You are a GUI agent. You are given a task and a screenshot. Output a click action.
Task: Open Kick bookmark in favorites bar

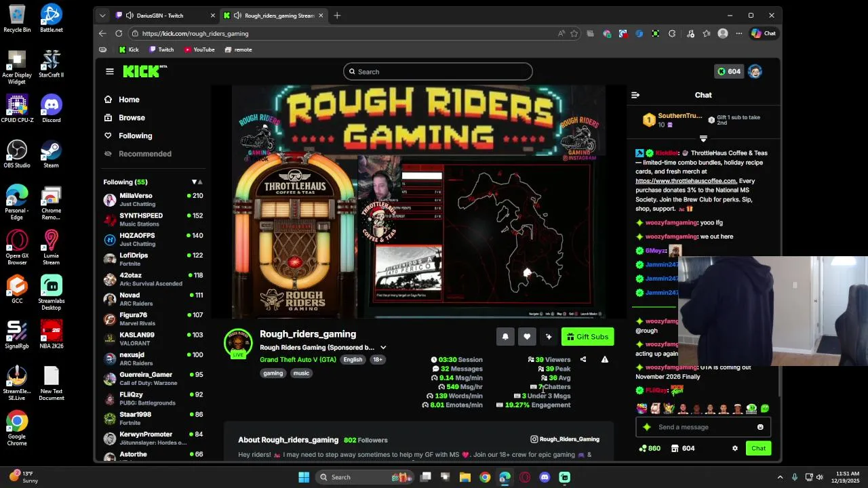(x=128, y=49)
